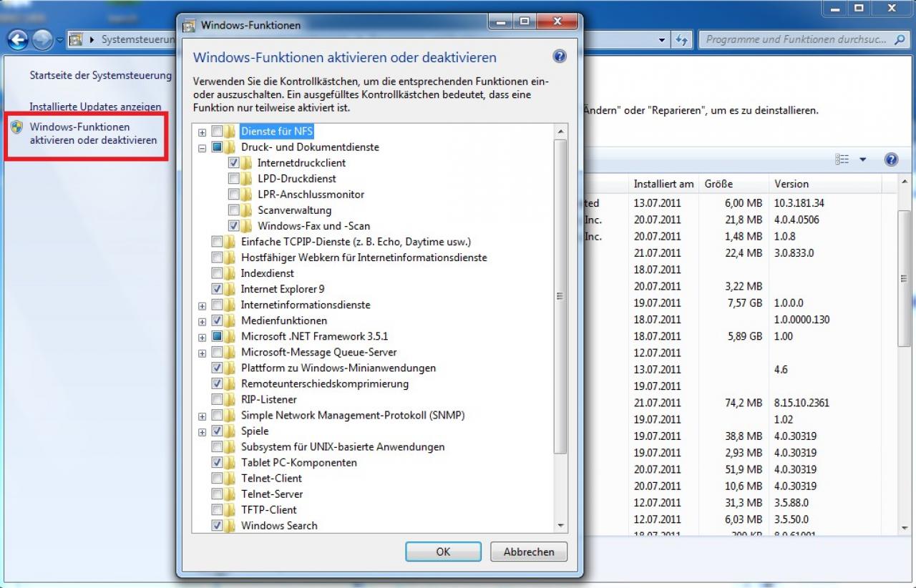The image size is (916, 588).
Task: Click forward arrow in Control Panel window
Action: [x=42, y=39]
